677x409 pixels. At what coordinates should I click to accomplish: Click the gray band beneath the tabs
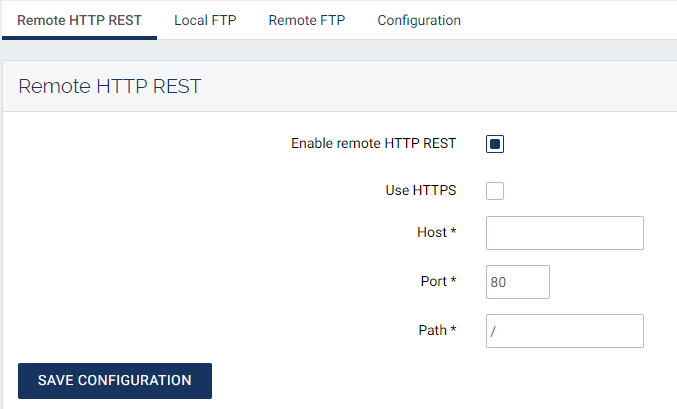point(338,51)
